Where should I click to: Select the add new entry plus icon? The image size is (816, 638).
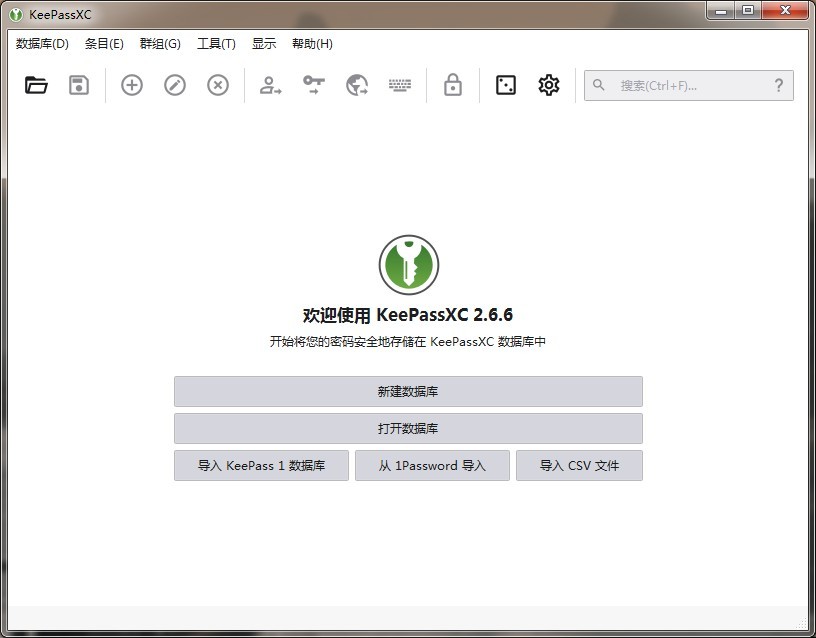tap(131, 85)
